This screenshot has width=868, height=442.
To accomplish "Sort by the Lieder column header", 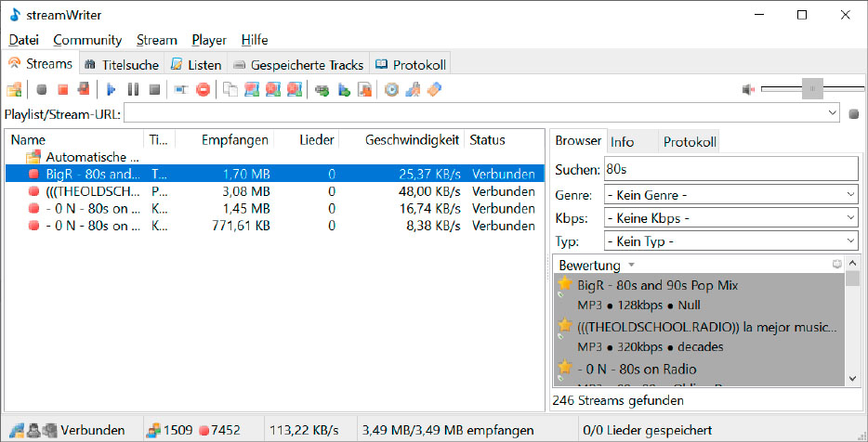I will pyautogui.click(x=307, y=140).
